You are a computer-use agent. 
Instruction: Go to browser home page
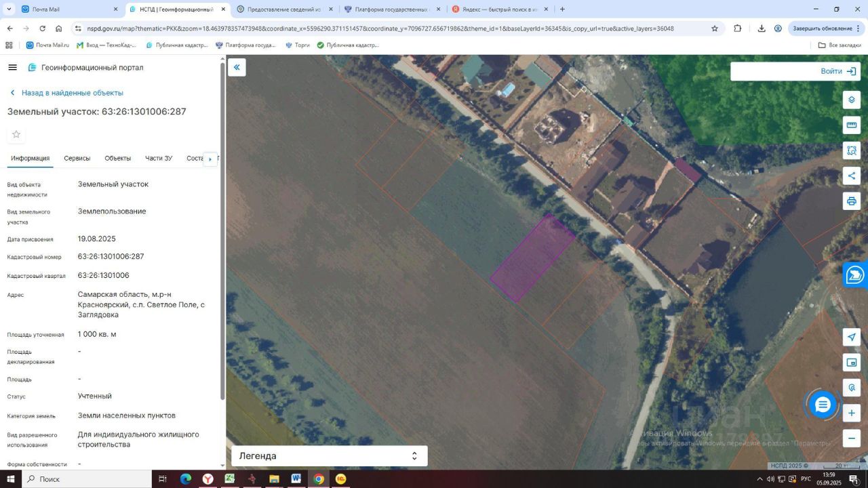(x=59, y=28)
